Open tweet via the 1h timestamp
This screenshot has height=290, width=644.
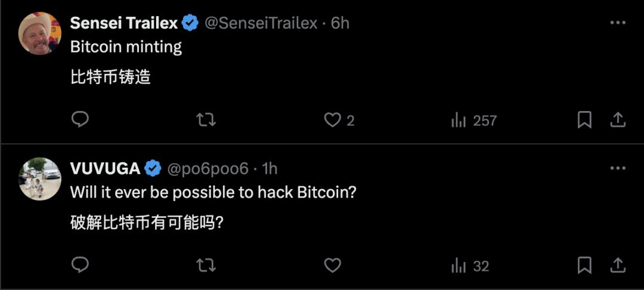pyautogui.click(x=270, y=169)
